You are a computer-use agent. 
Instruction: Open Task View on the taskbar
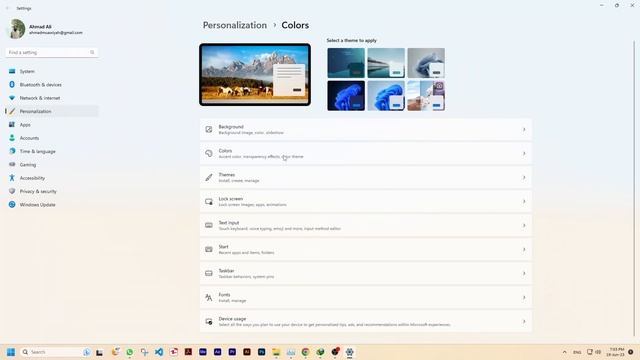pyautogui.click(x=99, y=352)
